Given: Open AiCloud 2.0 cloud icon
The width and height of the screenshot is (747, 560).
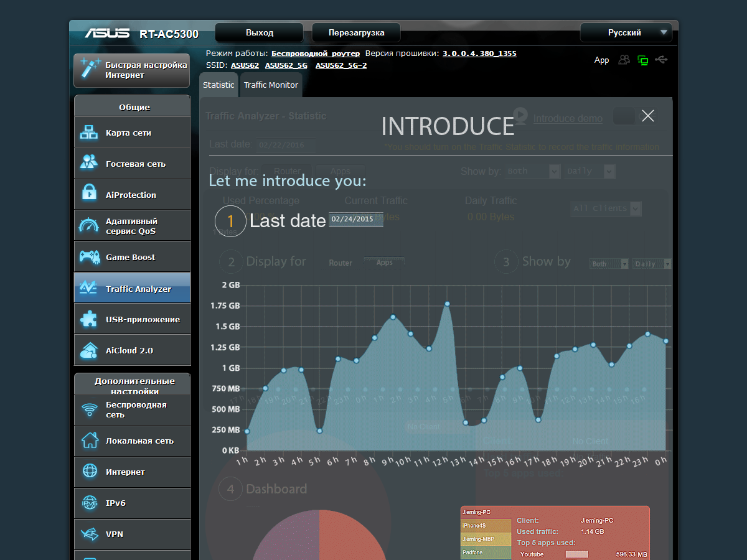Looking at the screenshot, I should click(x=89, y=350).
